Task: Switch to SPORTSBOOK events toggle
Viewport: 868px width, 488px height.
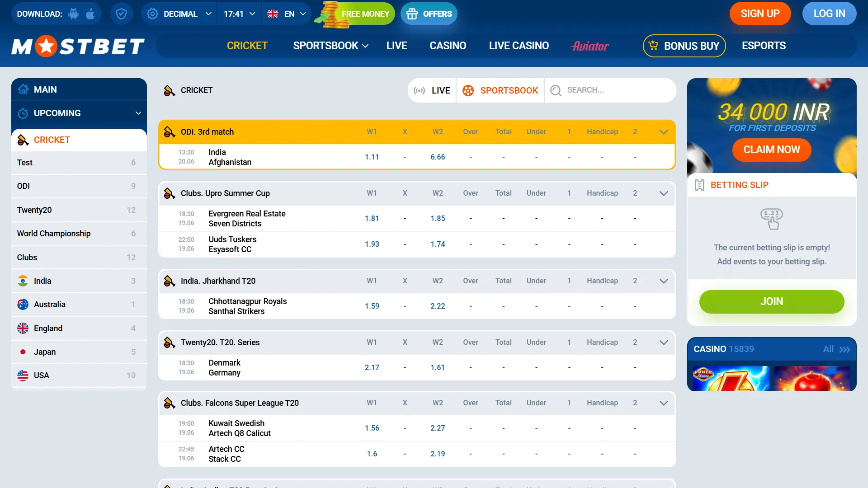Action: (x=500, y=90)
